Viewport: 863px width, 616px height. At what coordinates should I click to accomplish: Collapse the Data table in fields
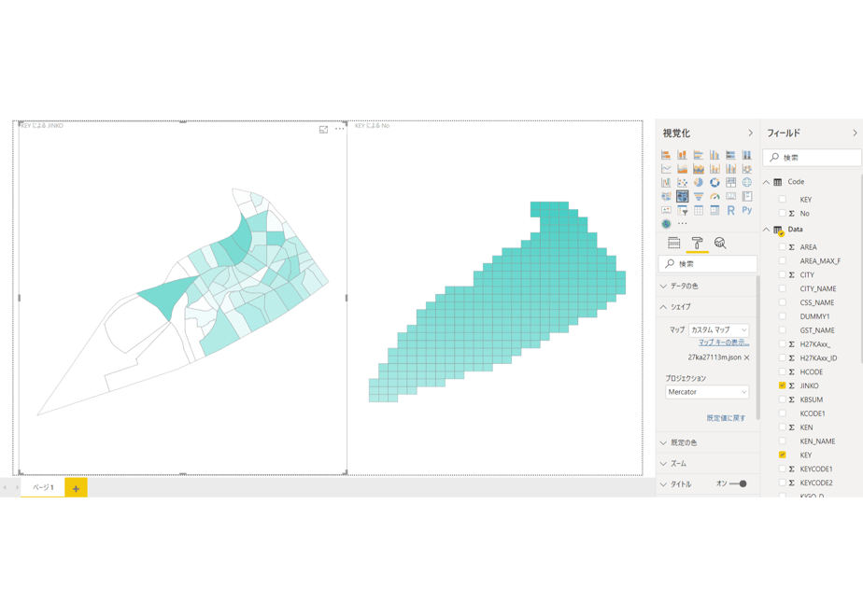pyautogui.click(x=766, y=230)
